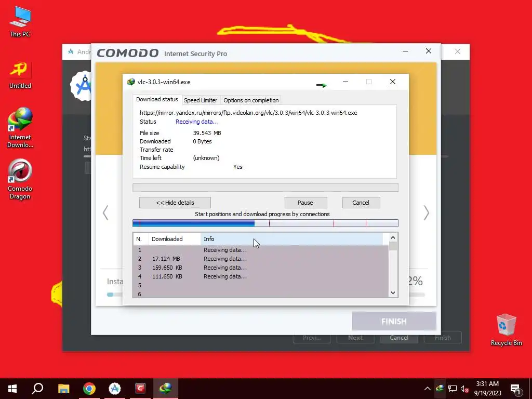Open the Untitled desktop shortcut
This screenshot has height=399, width=532.
click(x=20, y=75)
